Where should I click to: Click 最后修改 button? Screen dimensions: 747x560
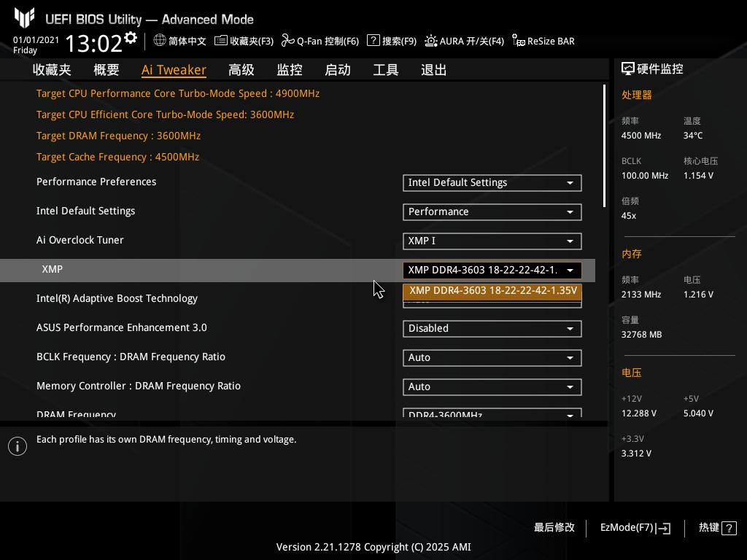coord(554,528)
